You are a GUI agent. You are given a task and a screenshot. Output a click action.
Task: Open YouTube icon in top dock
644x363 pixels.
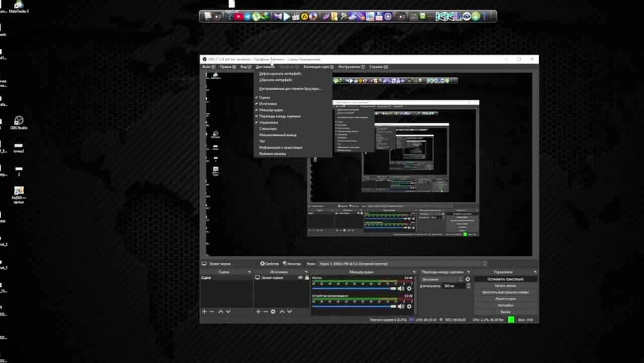point(238,17)
